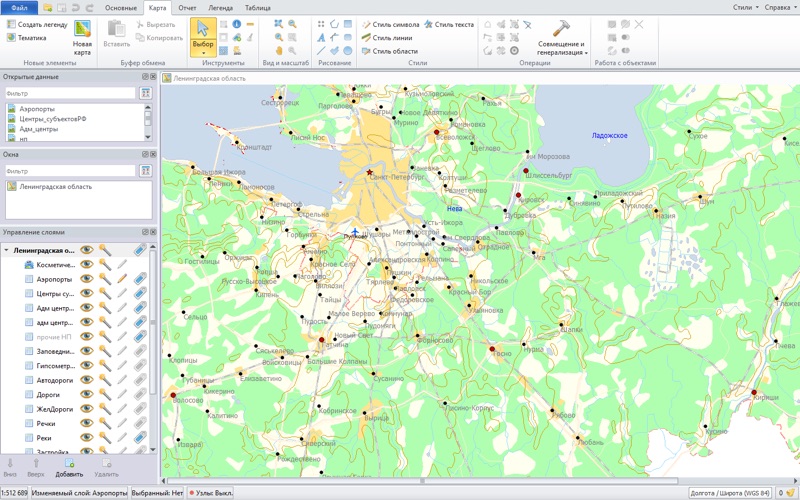Select the point symbol drawing tool
Viewport: 800px width, 500px height.
[x=321, y=24]
